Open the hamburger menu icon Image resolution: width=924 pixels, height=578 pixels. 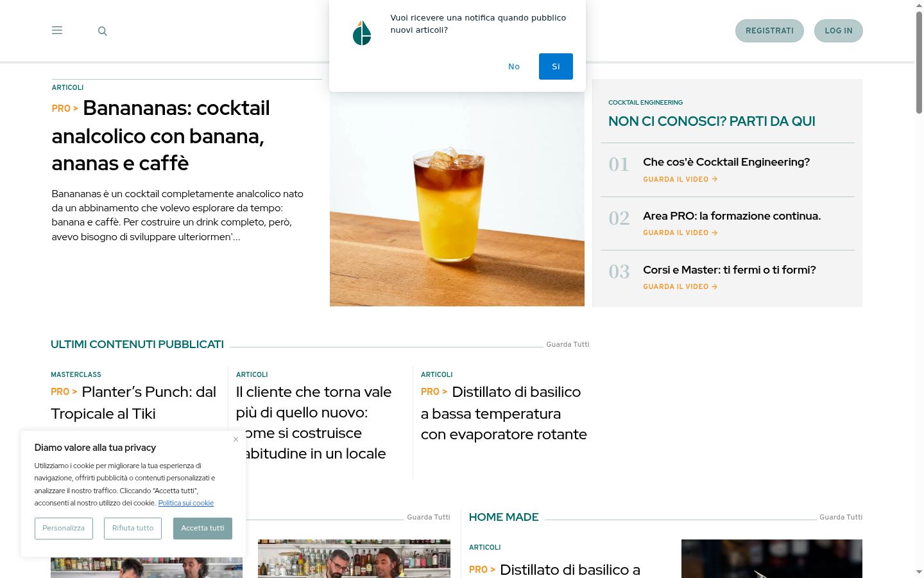(x=57, y=30)
